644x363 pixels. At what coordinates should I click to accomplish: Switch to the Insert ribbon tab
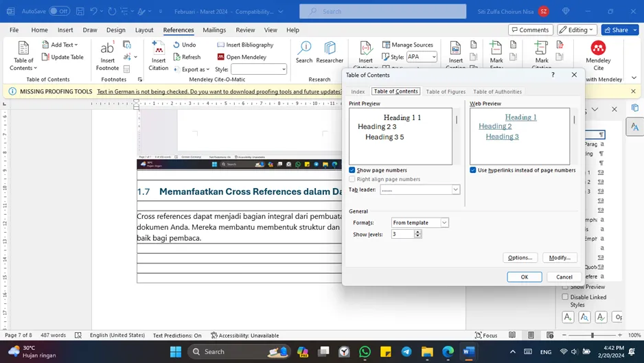[65, 30]
